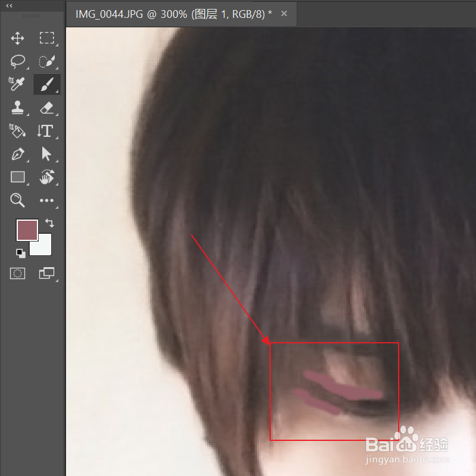476x476 pixels.
Task: Select the Path Selection arrow tool
Action: click(x=46, y=154)
